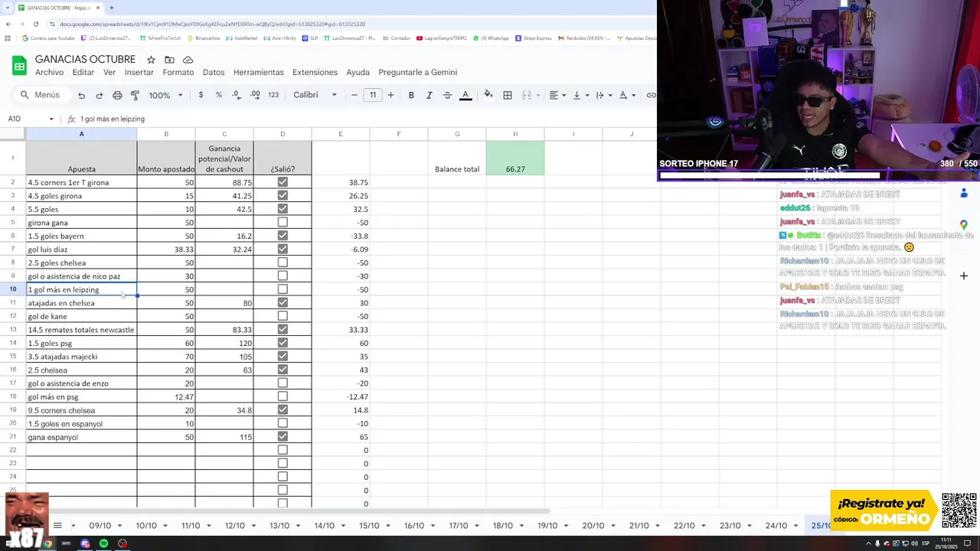Expand the A10 name box dropdown
The width and height of the screenshot is (980, 551).
pos(51,119)
